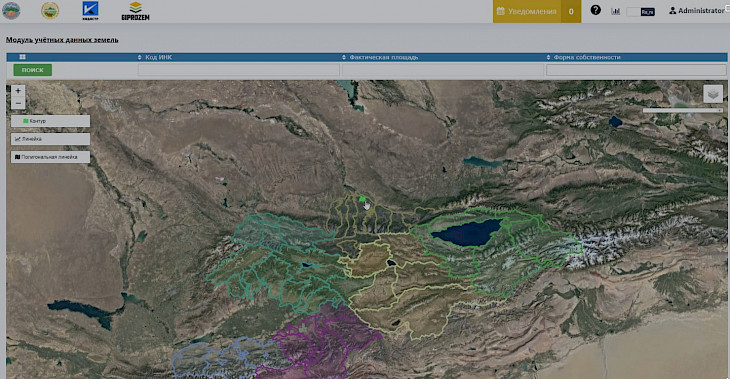The width and height of the screenshot is (730, 379).
Task: Click the green ПОИСК button
Action: [x=33, y=70]
